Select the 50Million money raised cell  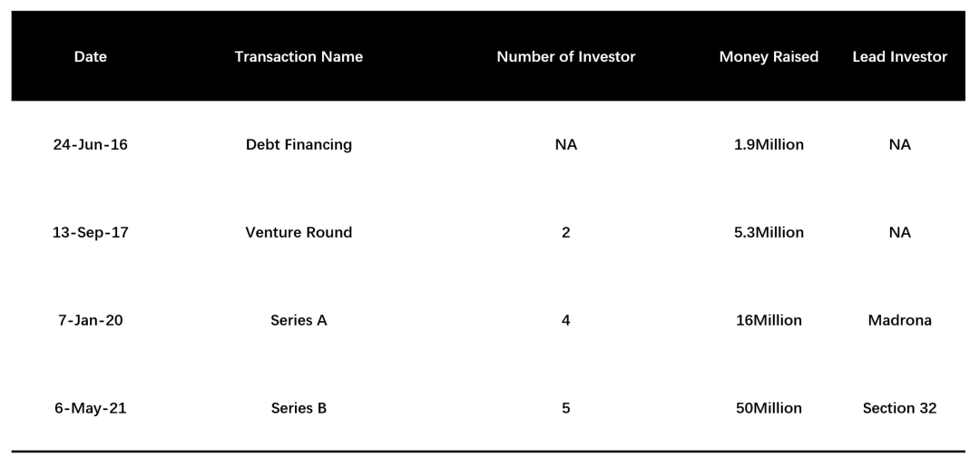[769, 408]
